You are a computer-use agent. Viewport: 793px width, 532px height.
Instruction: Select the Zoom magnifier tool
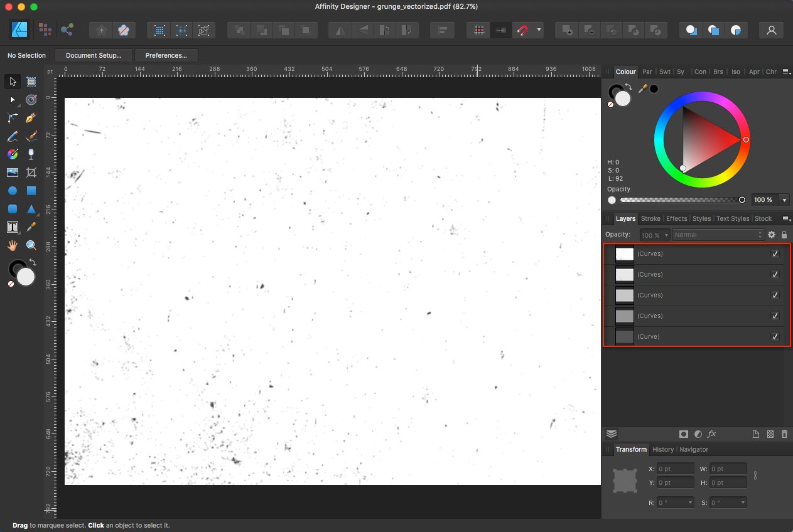point(31,245)
